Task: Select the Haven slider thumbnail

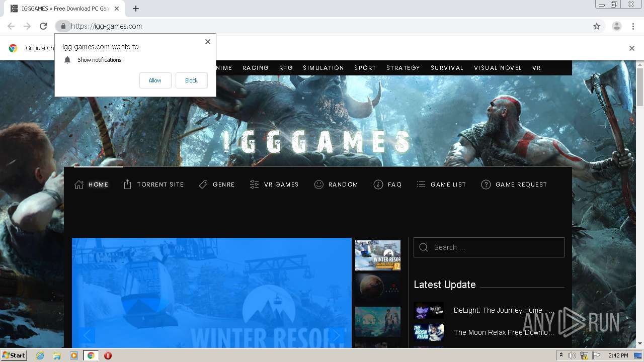Action: point(378,322)
